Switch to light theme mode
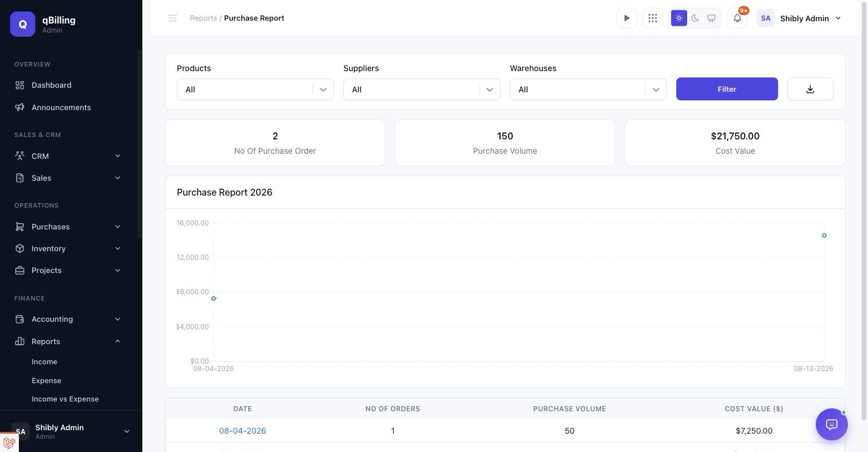The height and width of the screenshot is (452, 868). tap(679, 18)
